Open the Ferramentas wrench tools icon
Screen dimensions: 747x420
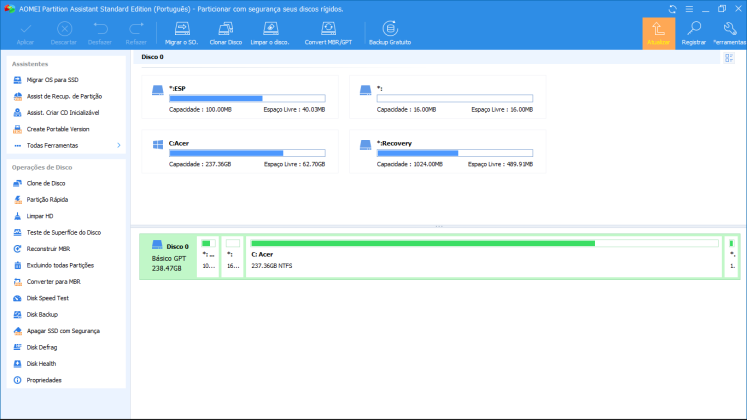tap(729, 29)
